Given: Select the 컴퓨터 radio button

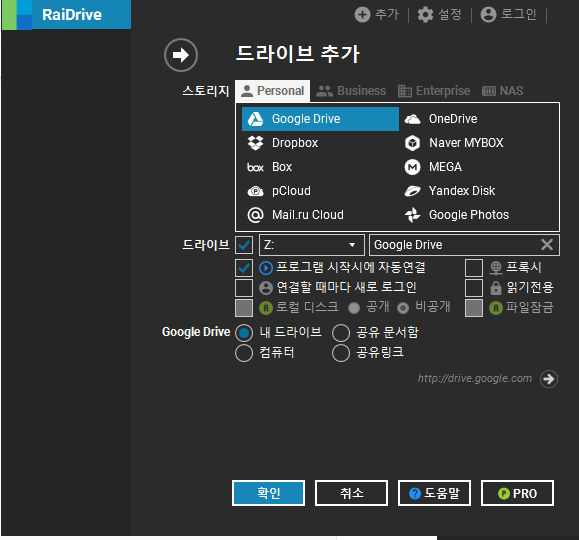Looking at the screenshot, I should [244, 353].
